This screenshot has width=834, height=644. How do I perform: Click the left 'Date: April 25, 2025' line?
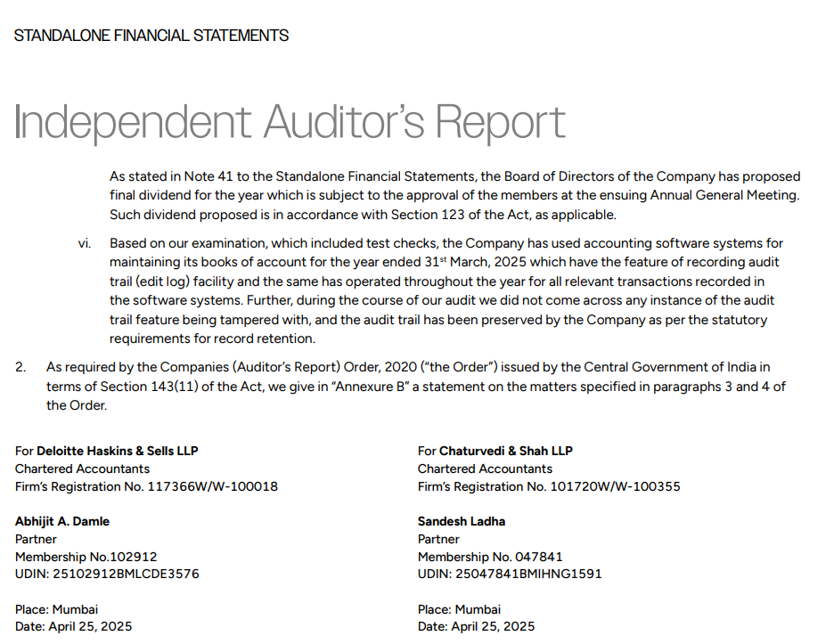coord(73,627)
